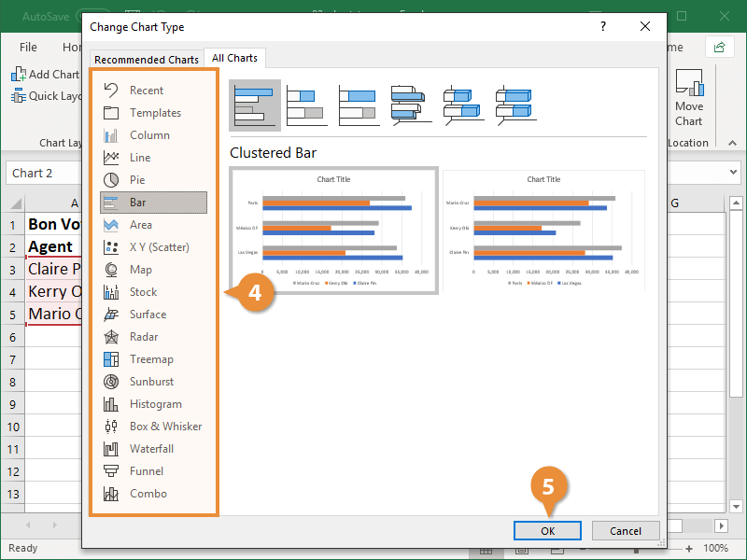Open the dialog Help question mark

pos(603,26)
